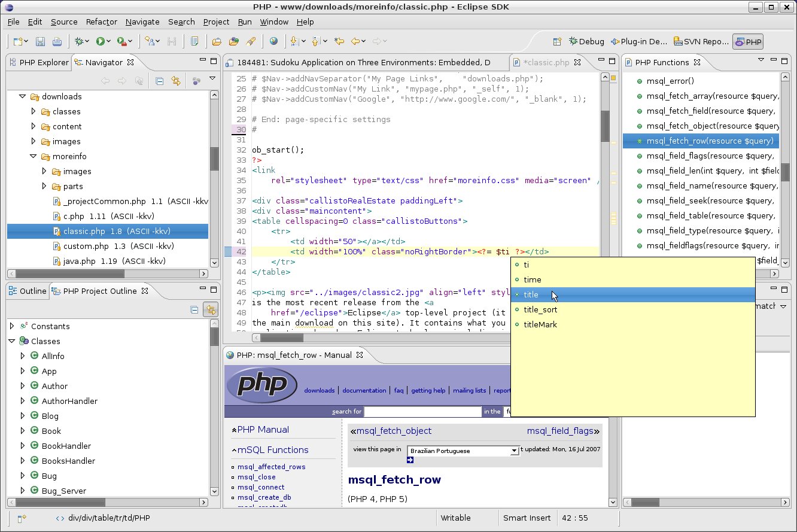Click the Navigator vertical scrollbar thumb
The height and width of the screenshot is (532, 797).
coord(214,159)
